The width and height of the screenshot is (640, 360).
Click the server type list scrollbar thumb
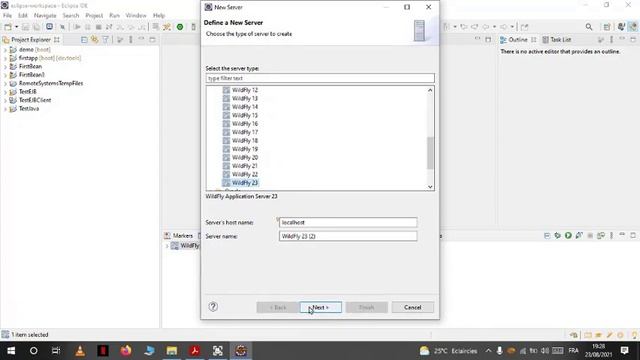pyautogui.click(x=430, y=153)
